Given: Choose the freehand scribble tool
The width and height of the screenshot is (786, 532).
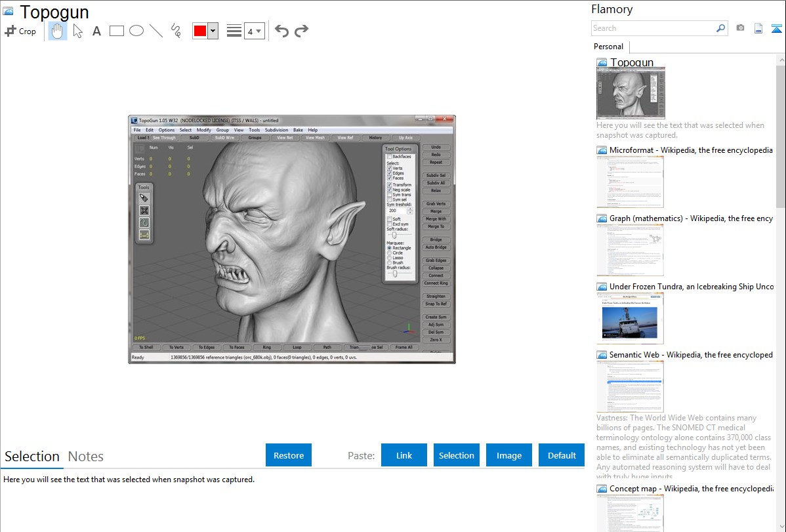Looking at the screenshot, I should click(x=176, y=31).
